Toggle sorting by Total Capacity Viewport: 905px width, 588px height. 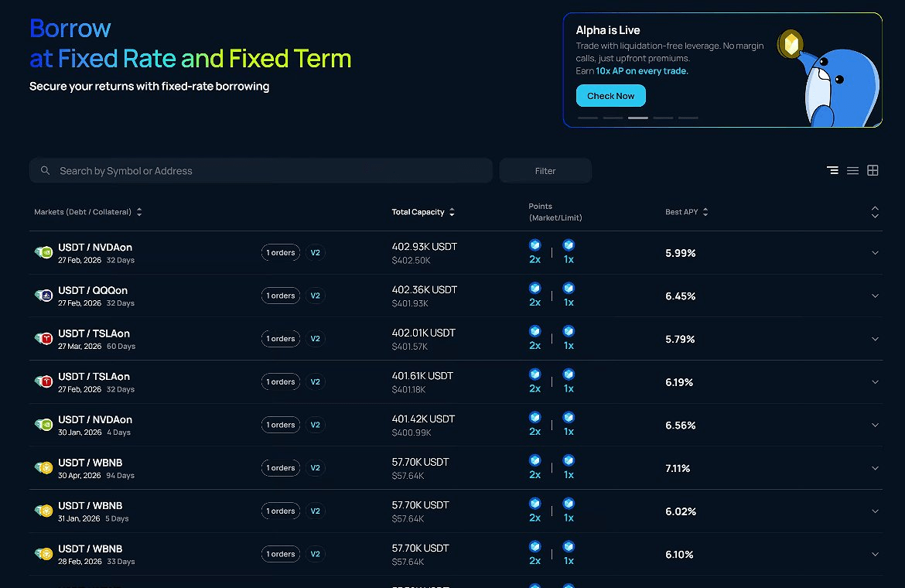click(x=452, y=212)
